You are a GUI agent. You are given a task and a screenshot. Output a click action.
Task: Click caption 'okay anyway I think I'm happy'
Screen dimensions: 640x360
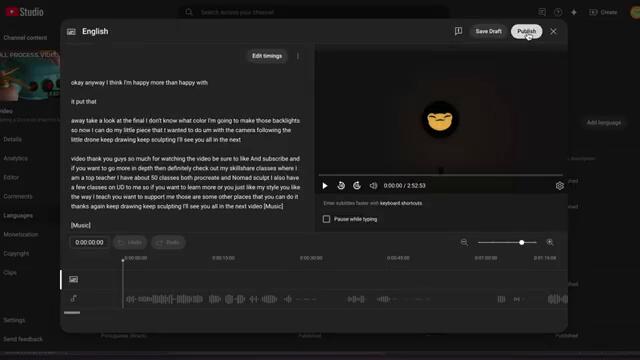139,83
